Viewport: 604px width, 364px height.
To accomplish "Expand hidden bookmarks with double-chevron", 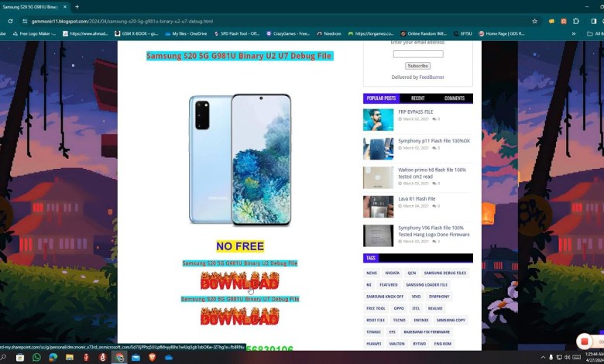I will click(574, 33).
